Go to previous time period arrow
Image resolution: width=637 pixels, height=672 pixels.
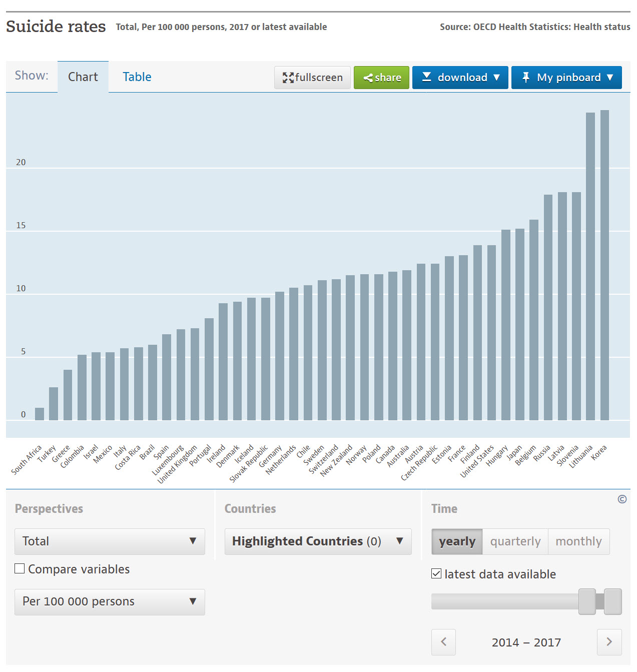tap(443, 642)
